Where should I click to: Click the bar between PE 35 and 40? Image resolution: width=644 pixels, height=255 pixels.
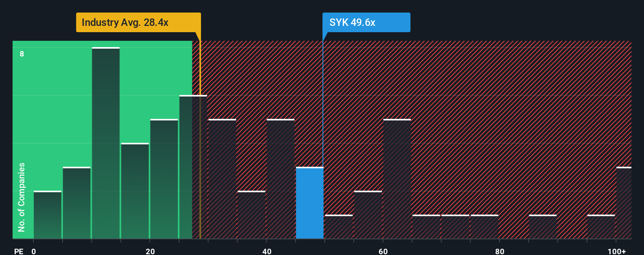pyautogui.click(x=251, y=215)
